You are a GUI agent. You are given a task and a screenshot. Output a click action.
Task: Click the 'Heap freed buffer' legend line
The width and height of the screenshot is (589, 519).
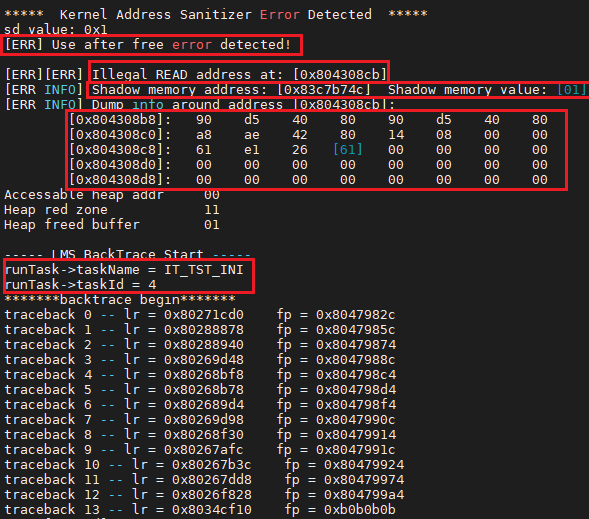click(x=112, y=225)
